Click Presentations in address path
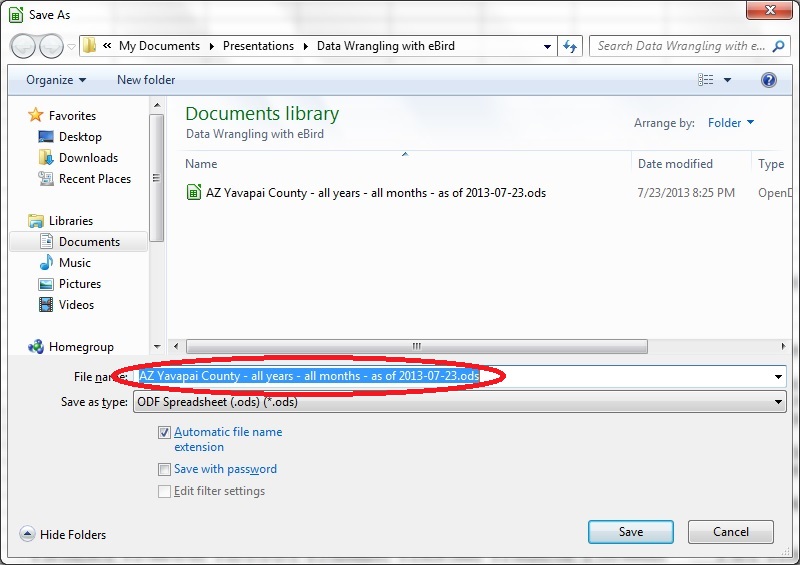Screen dimensions: 800x565 258,46
